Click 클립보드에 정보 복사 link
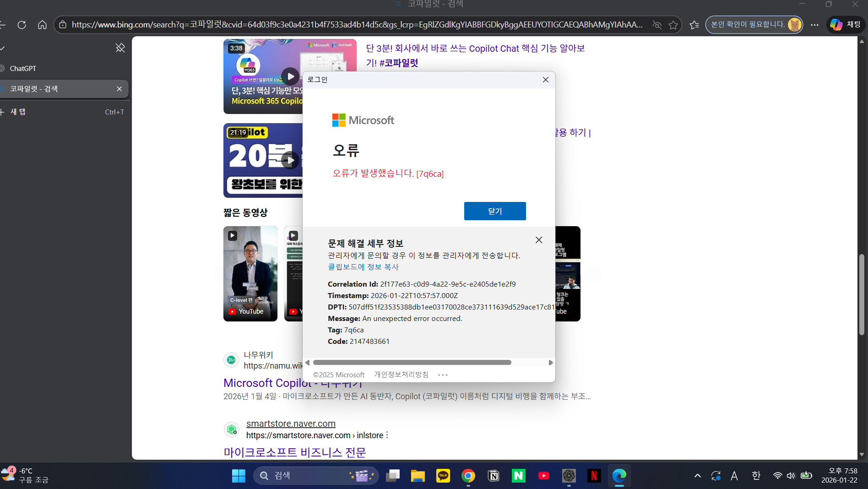The width and height of the screenshot is (868, 489). pos(363,267)
